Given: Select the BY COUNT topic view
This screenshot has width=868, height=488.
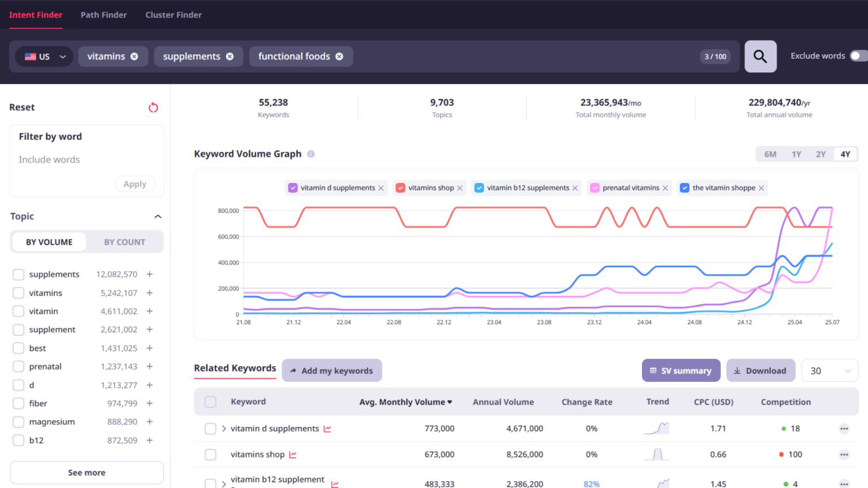Looking at the screenshot, I should tap(124, 242).
